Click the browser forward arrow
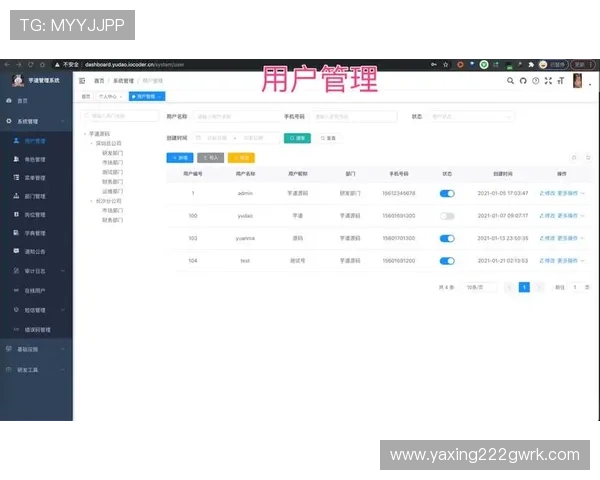The image size is (600, 480). pyautogui.click(x=19, y=65)
